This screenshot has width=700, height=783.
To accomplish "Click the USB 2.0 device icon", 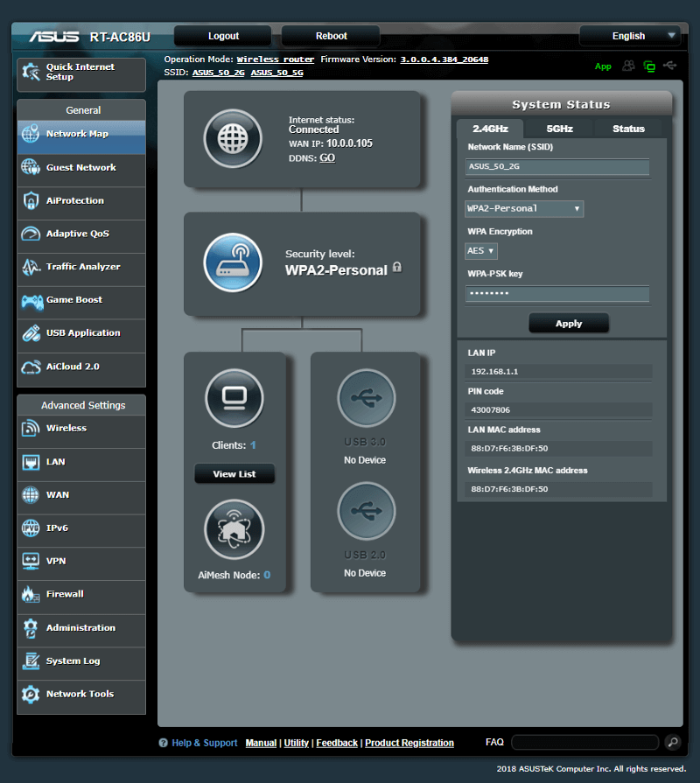I will click(x=366, y=511).
